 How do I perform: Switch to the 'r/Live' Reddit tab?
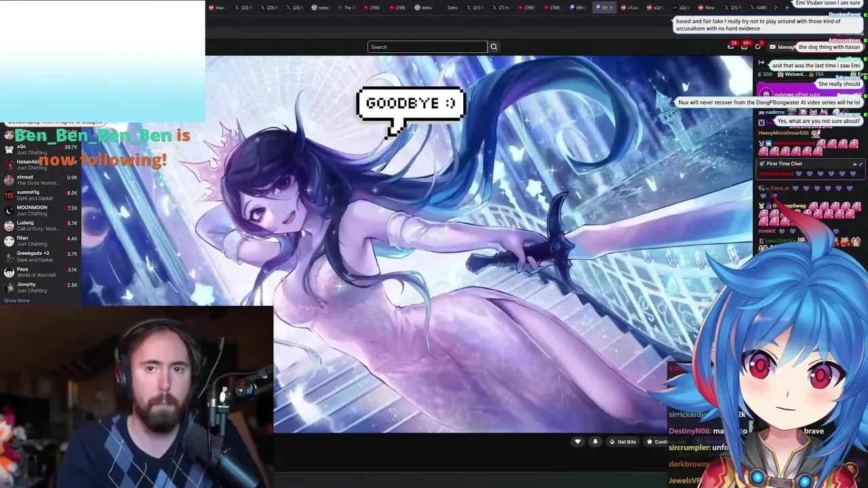[x=630, y=7]
